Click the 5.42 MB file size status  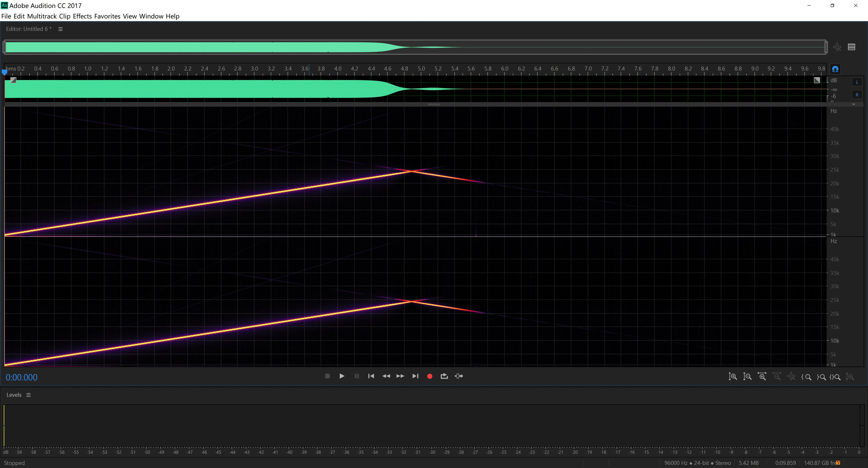pos(749,463)
